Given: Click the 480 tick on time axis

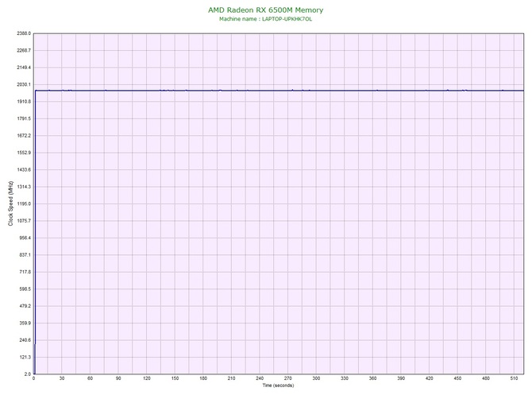Looking at the screenshot, I should coord(486,378).
